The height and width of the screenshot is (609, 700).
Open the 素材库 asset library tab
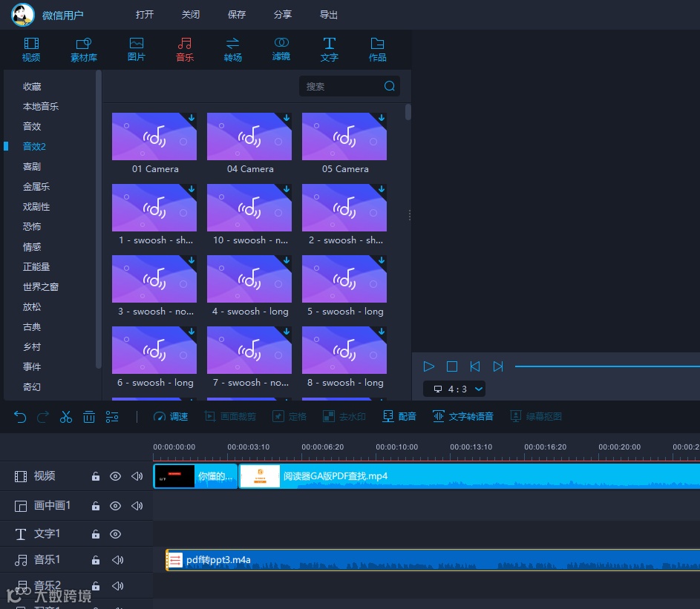83,50
